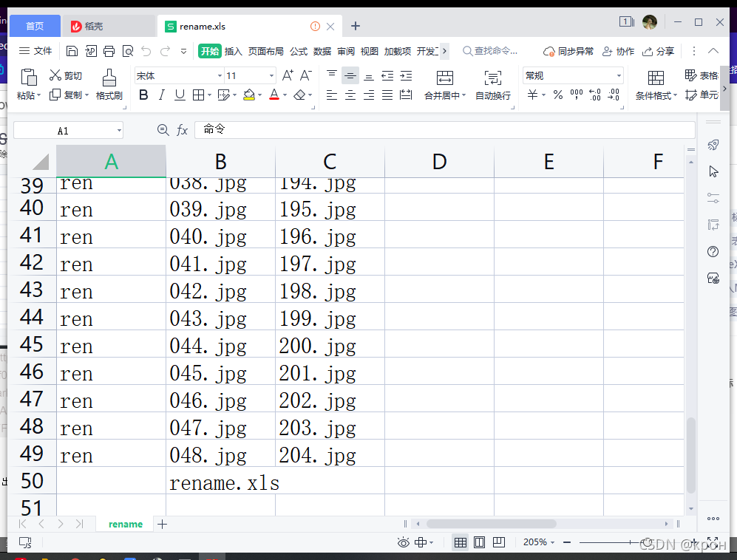This screenshot has width=737, height=560.
Task: Click the Redo arrow
Action: coord(165,51)
